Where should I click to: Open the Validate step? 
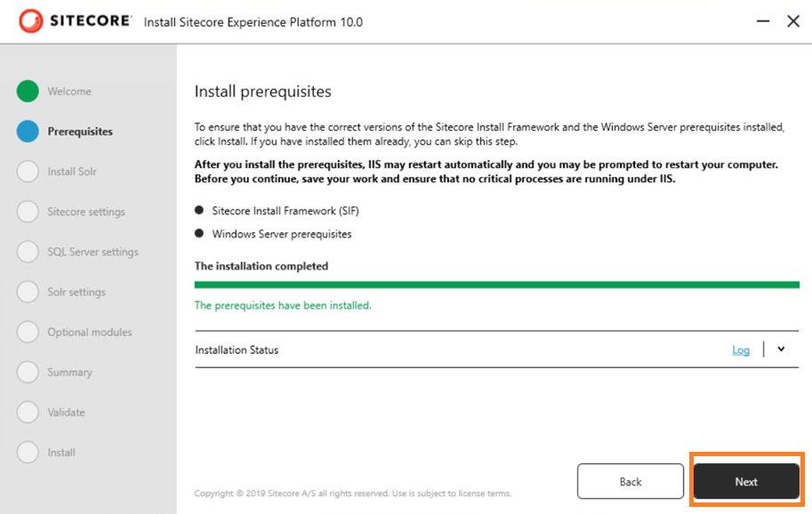(x=67, y=412)
